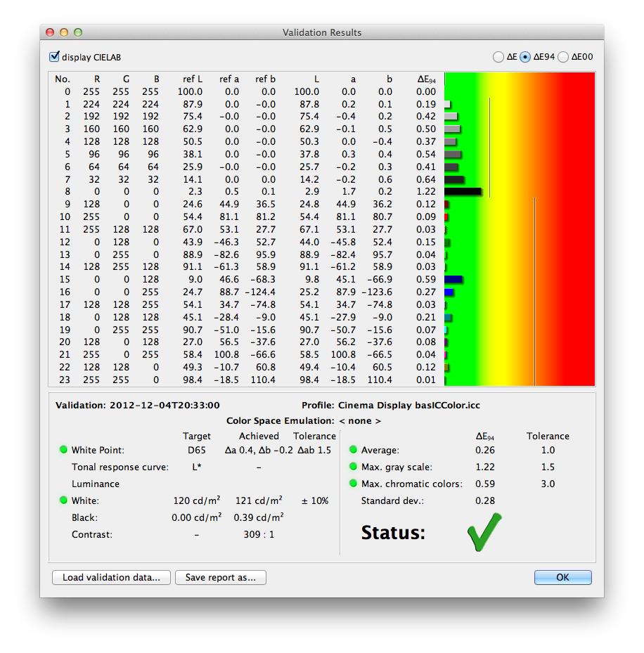Click ref a value 100.8 in row 21
The width and height of the screenshot is (644, 653).
226,354
